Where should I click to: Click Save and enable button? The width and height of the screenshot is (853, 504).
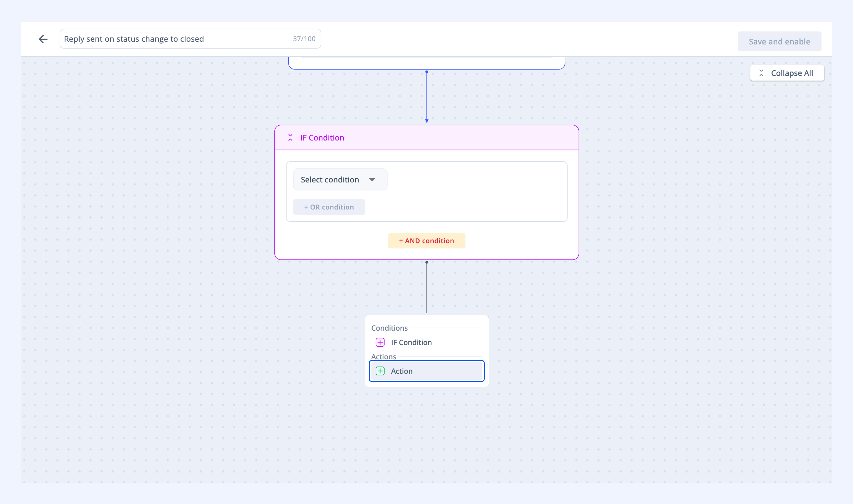[779, 41]
